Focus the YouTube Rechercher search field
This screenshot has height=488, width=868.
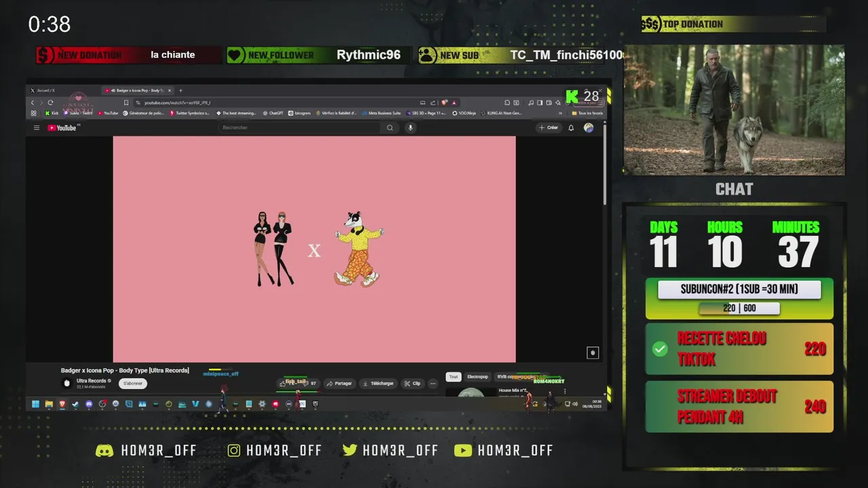(x=299, y=127)
